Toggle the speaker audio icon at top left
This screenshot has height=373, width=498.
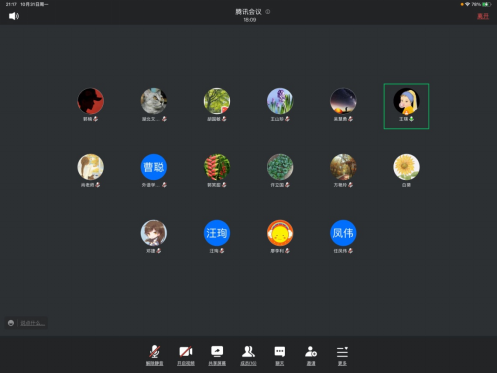[14, 16]
